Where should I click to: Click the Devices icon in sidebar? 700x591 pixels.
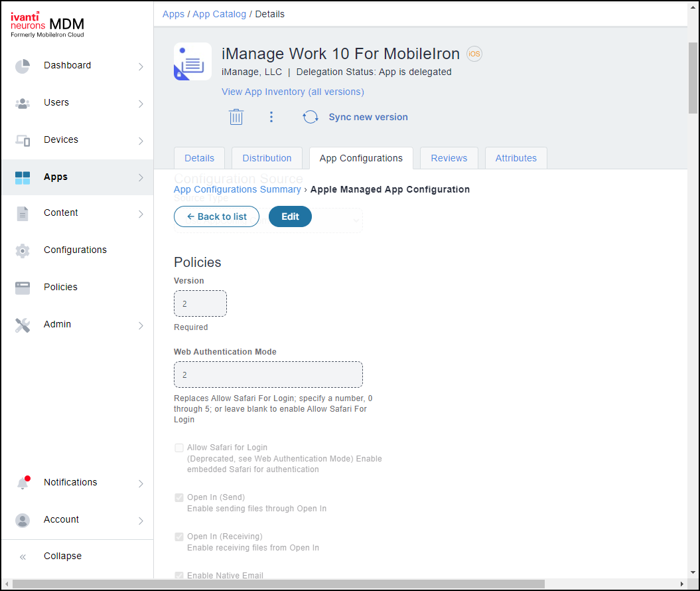pyautogui.click(x=23, y=140)
